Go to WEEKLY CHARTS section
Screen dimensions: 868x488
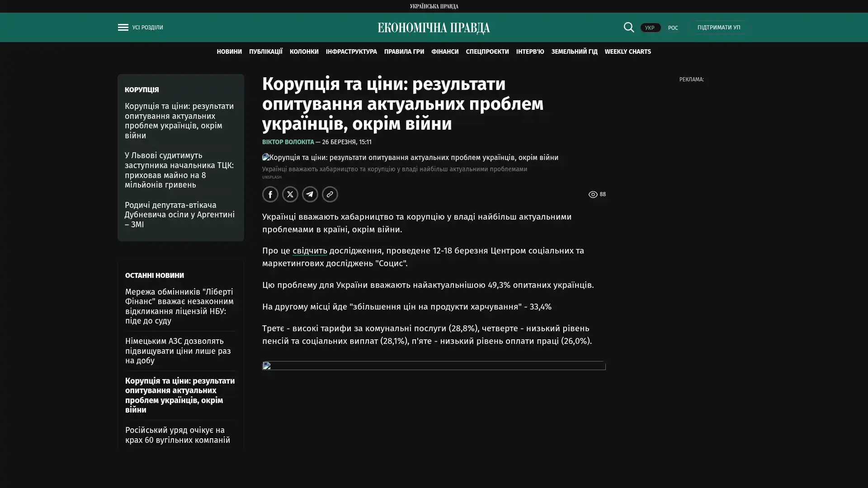click(627, 52)
